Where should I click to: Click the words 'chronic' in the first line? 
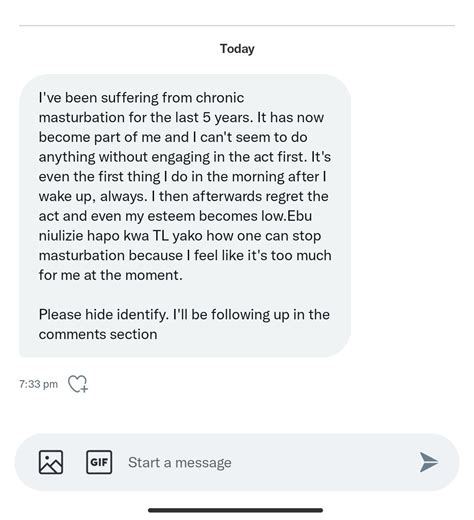tap(220, 98)
